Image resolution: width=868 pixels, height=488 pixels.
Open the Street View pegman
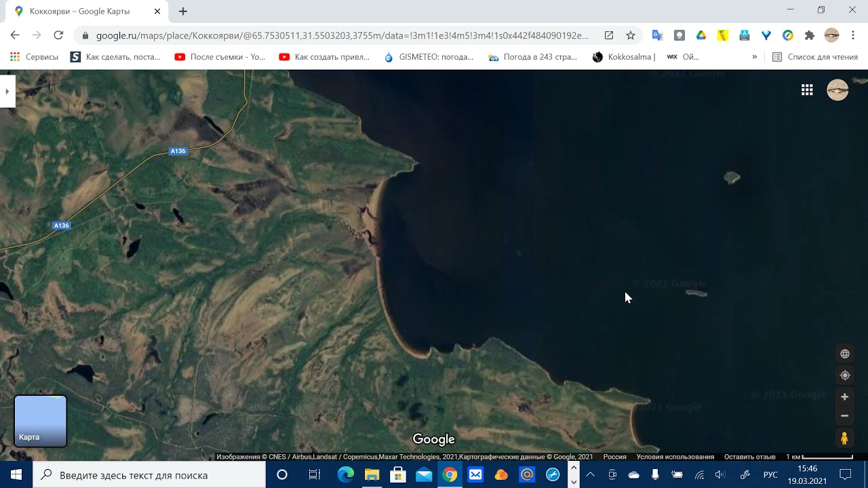[x=844, y=439]
